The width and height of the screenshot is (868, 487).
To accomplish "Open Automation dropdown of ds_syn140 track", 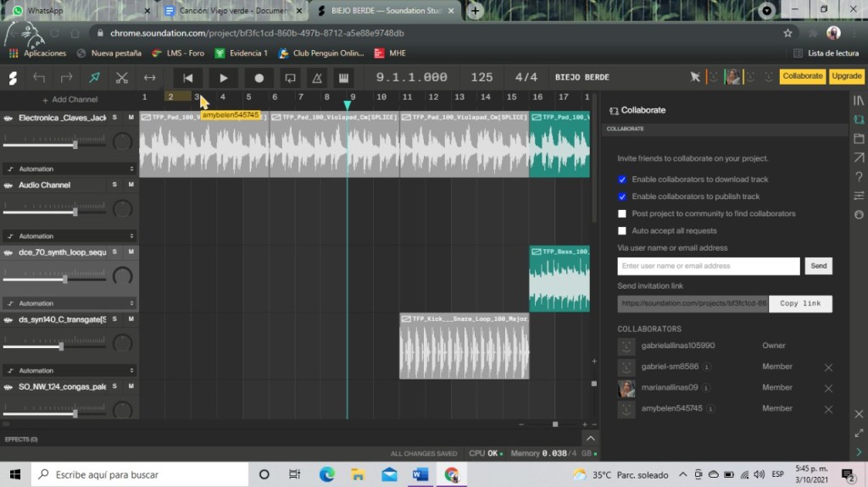I will pyautogui.click(x=69, y=370).
